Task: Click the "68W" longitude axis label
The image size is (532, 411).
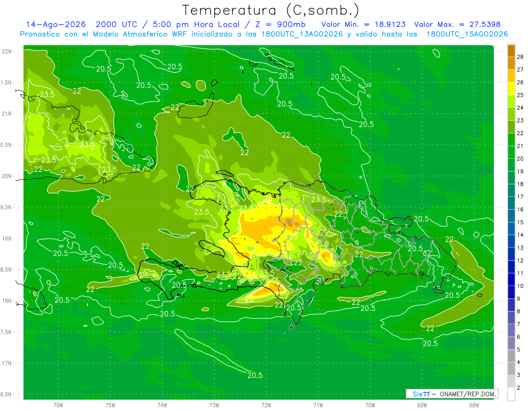Action: point(474,405)
